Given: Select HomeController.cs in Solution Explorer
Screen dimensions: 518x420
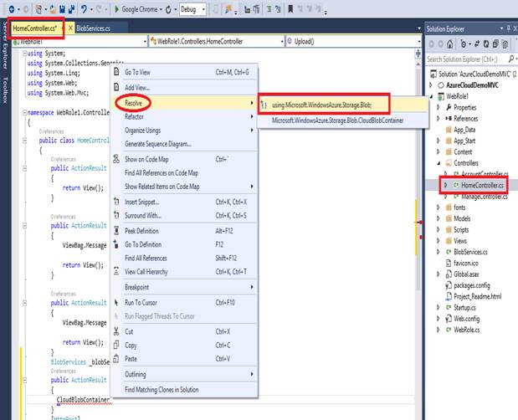Looking at the screenshot, I should [x=480, y=184].
